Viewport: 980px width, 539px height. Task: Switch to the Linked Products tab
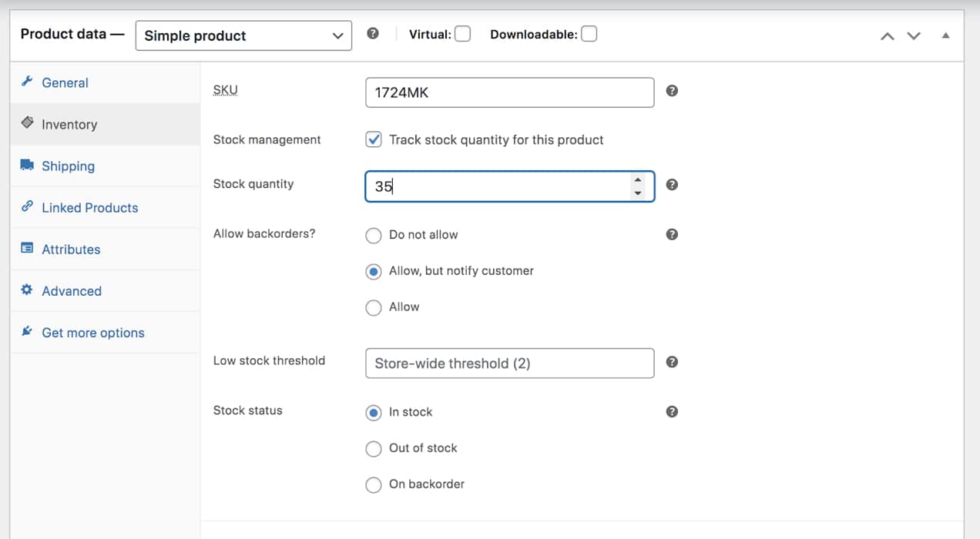coord(89,208)
